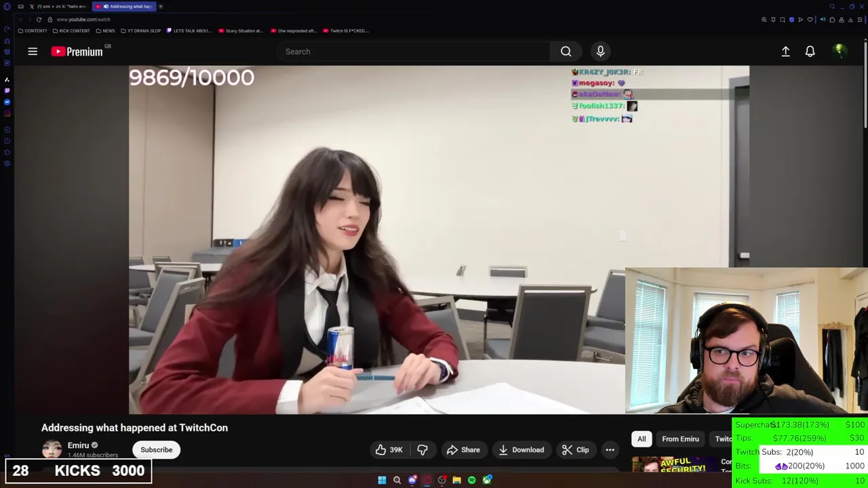View site security lock info

tap(50, 20)
